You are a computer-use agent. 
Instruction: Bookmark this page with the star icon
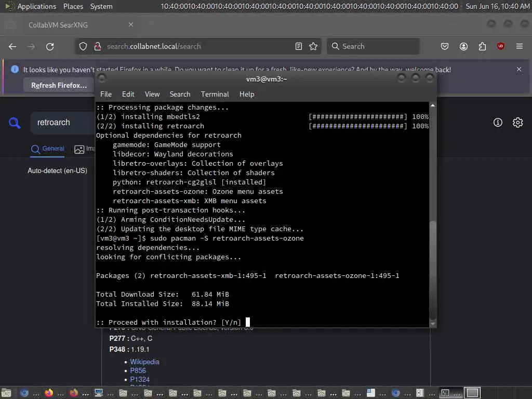pyautogui.click(x=313, y=46)
